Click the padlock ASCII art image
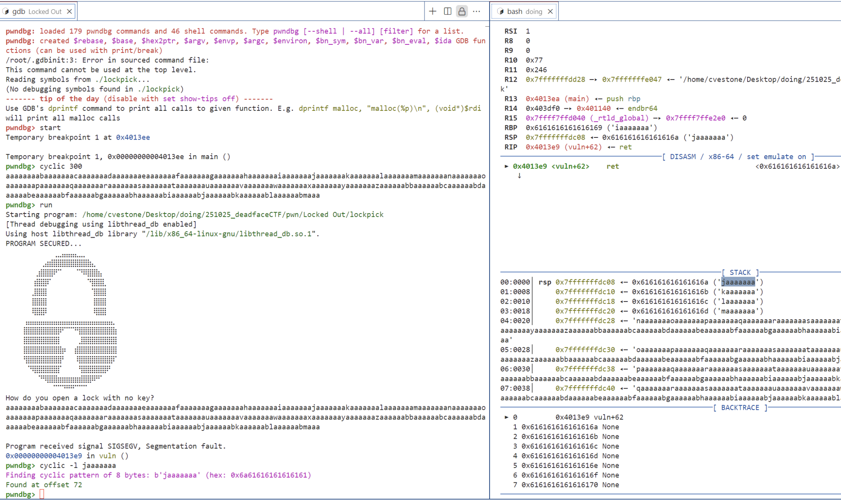The image size is (841, 504). coord(70,320)
